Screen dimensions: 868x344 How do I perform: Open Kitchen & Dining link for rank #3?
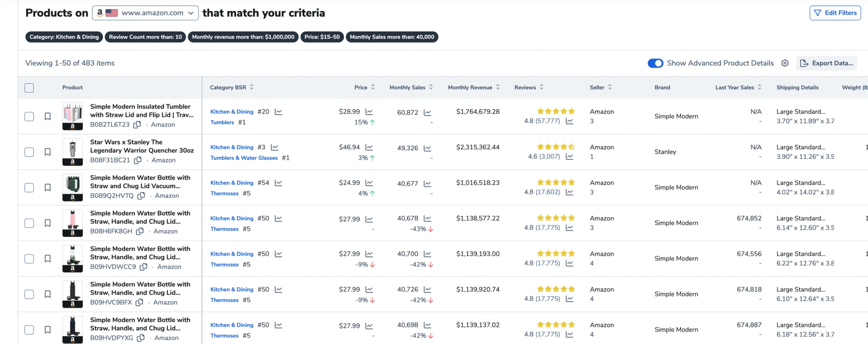(232, 147)
